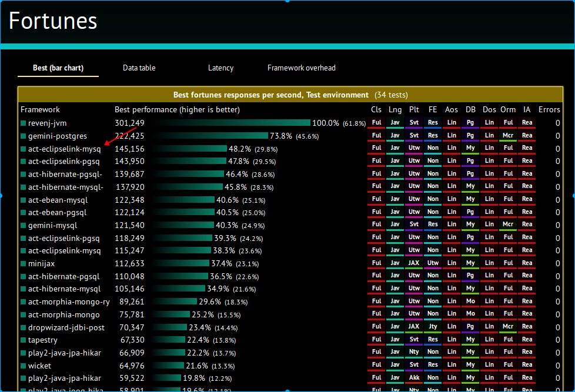Click the Rea badge in minijax row
Image resolution: width=575 pixels, height=392 pixels.
click(527, 263)
